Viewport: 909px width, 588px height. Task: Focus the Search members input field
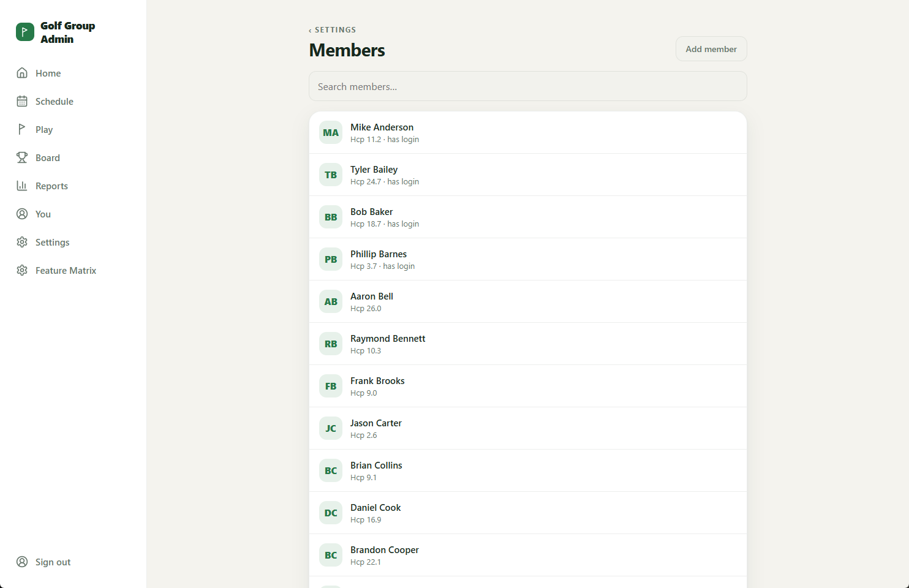pyautogui.click(x=528, y=86)
